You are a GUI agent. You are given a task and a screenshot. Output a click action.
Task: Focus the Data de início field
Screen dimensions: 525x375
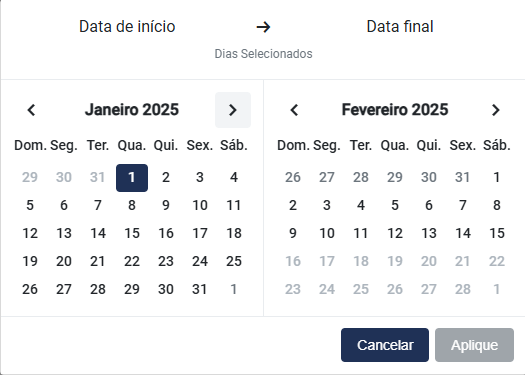127,27
